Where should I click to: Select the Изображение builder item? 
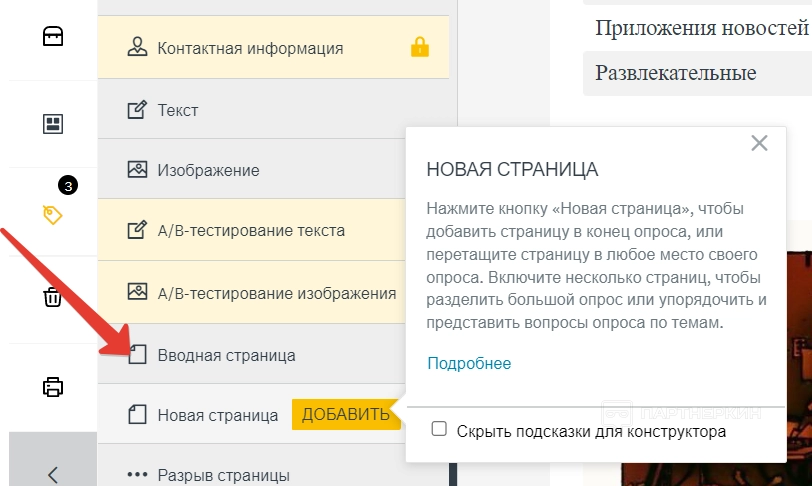click(x=208, y=170)
